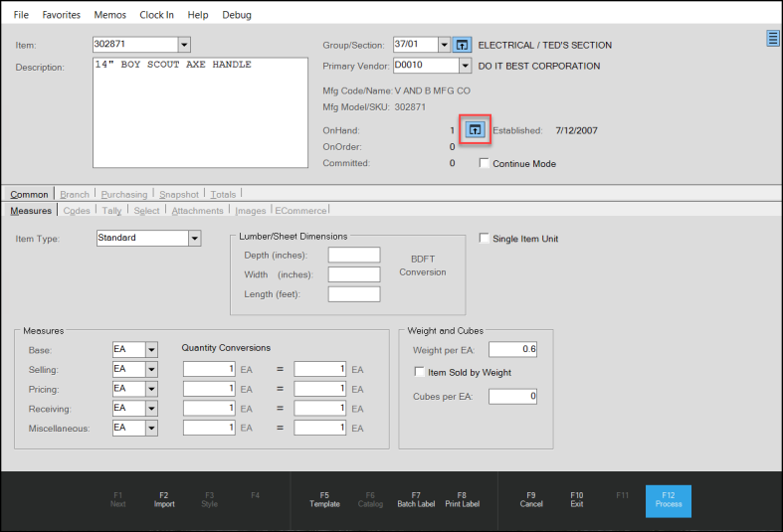783x532 pixels.
Task: Open the Clock In menu
Action: (x=157, y=15)
